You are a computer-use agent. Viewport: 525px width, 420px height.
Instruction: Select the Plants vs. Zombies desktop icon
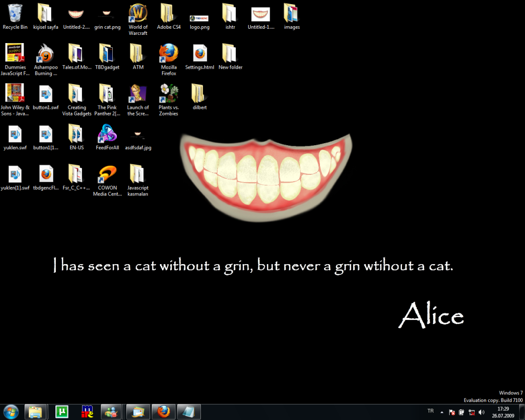click(169, 94)
